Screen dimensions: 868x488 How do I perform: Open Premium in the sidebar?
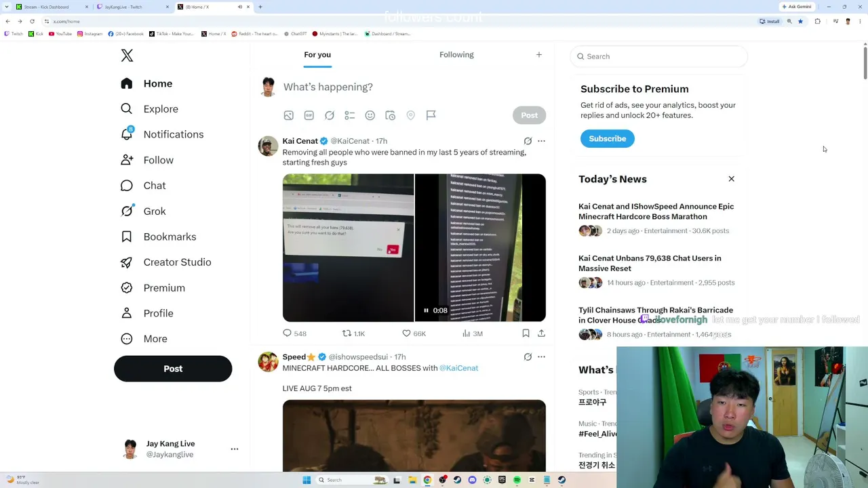click(x=152, y=288)
